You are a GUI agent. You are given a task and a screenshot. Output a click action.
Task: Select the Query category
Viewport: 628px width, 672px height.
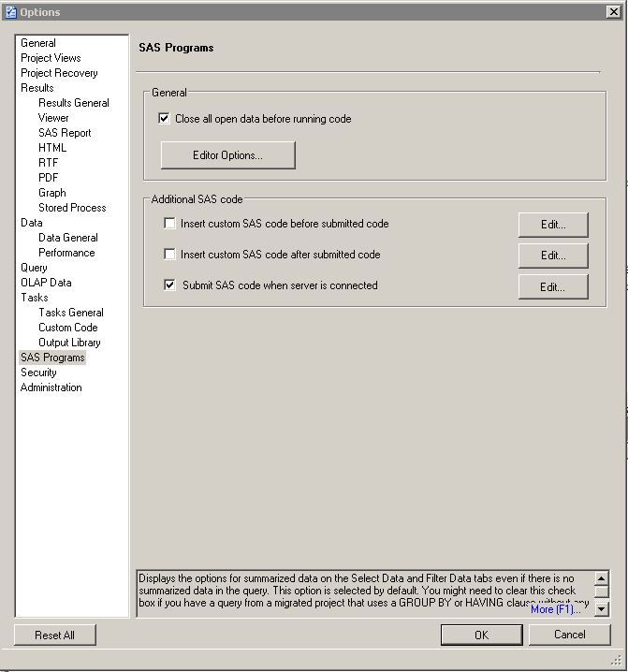34,268
